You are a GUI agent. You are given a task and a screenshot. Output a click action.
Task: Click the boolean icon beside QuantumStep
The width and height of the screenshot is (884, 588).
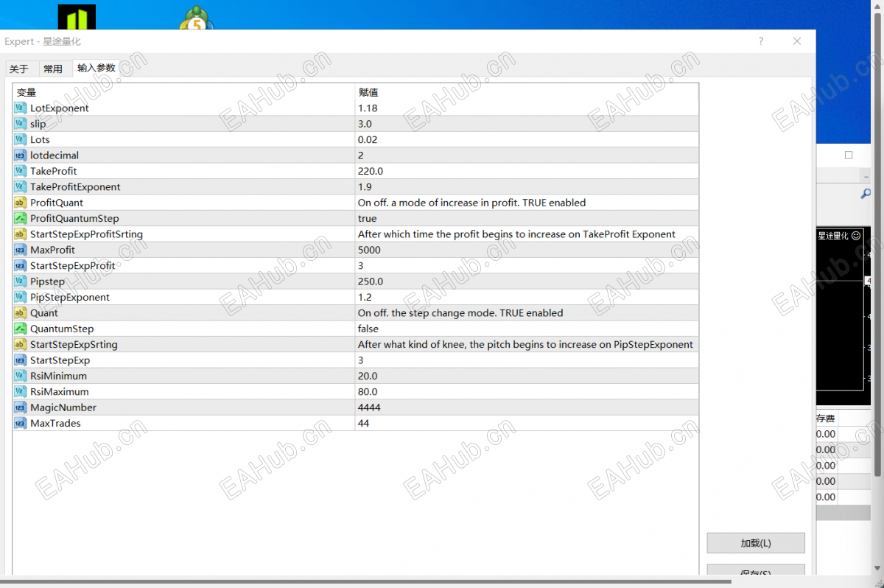pos(21,329)
